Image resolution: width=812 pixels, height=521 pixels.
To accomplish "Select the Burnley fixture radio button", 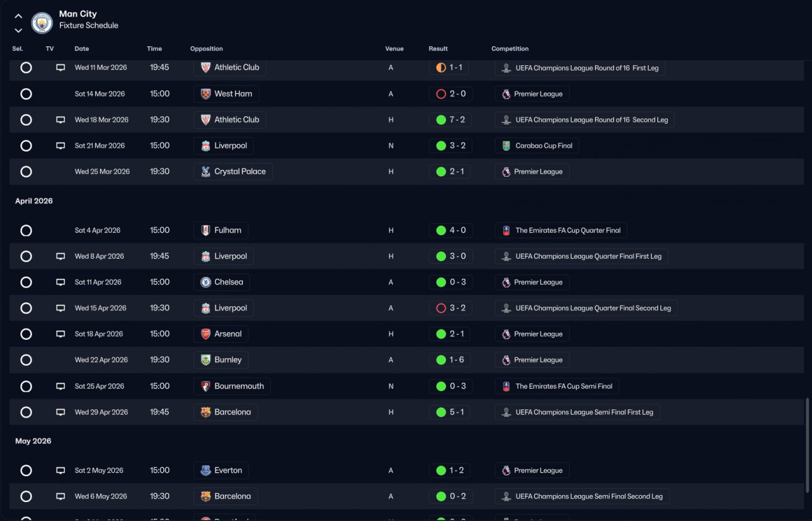I will click(26, 360).
